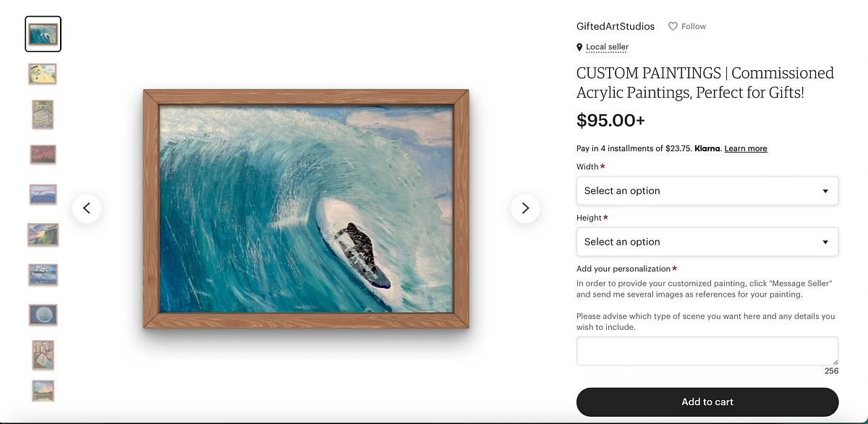Open the GiftedArtStudios shop page
Screen dimensions: 868x424
point(616,26)
